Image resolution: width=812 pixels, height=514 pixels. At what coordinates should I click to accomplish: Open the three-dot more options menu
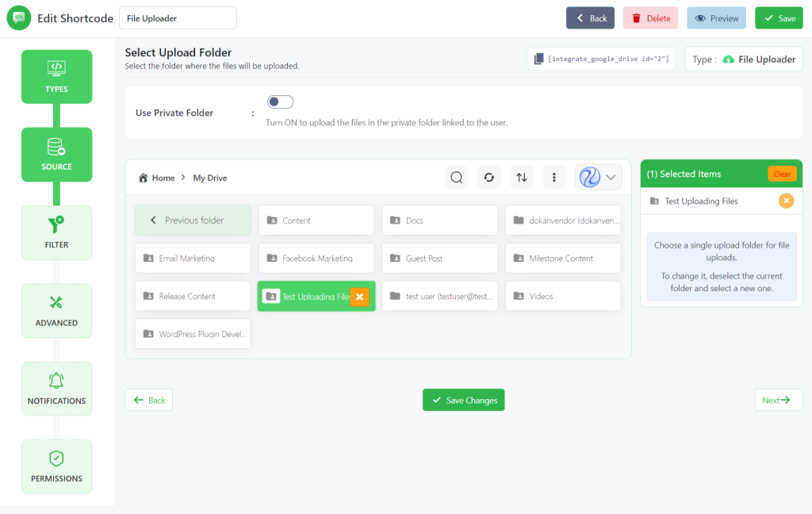point(554,177)
